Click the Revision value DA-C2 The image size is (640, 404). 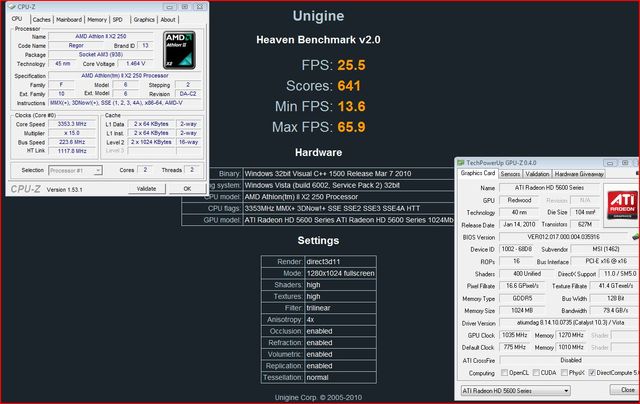click(x=188, y=93)
